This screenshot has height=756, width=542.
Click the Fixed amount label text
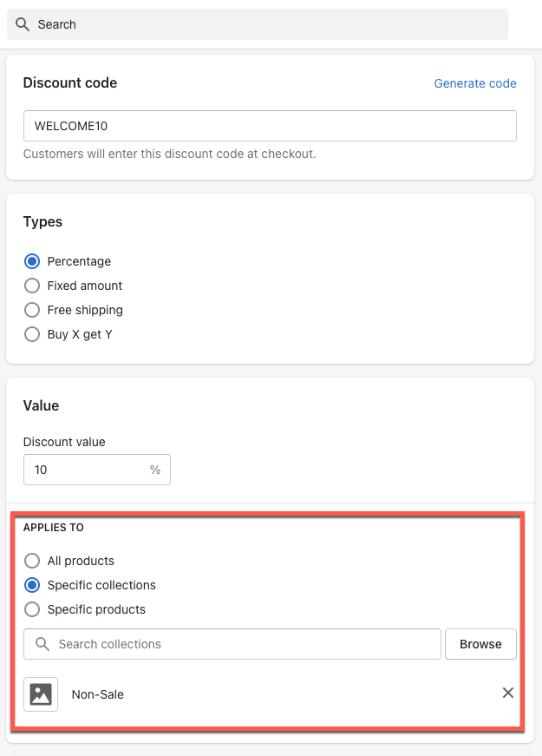point(85,286)
